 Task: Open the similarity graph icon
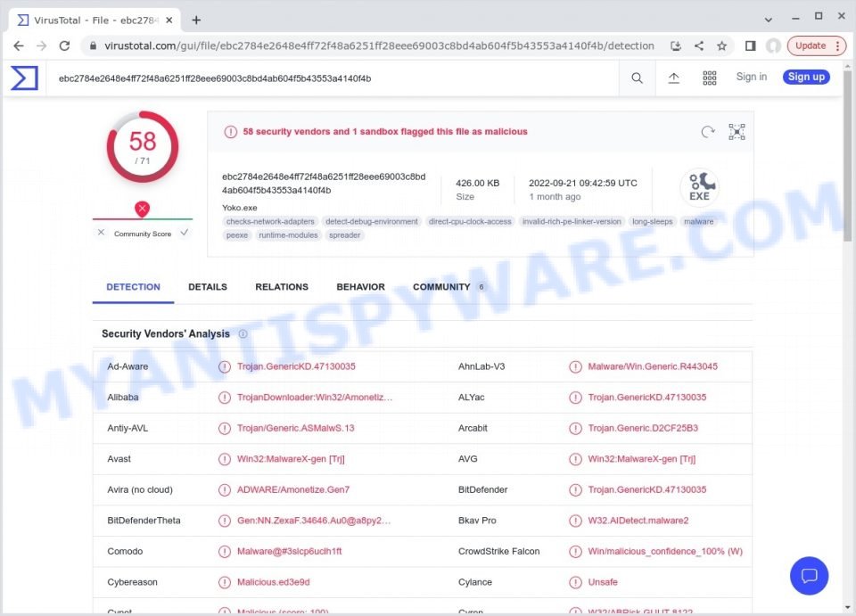pos(737,132)
